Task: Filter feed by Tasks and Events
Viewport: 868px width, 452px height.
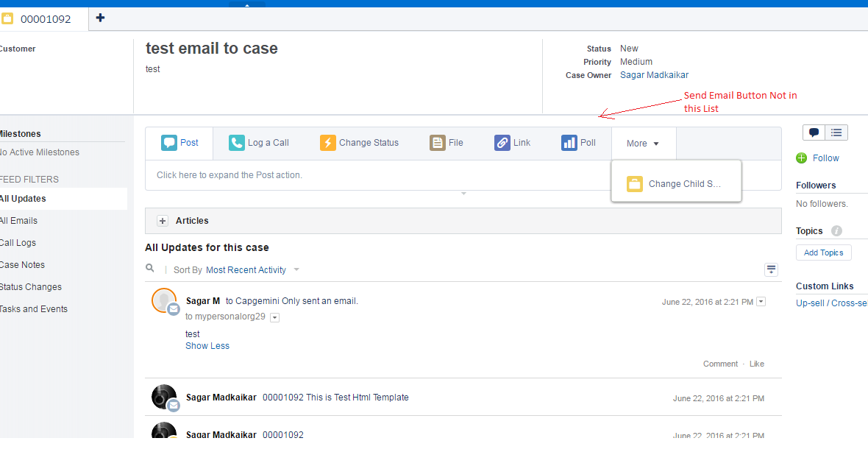Action: pyautogui.click(x=34, y=309)
